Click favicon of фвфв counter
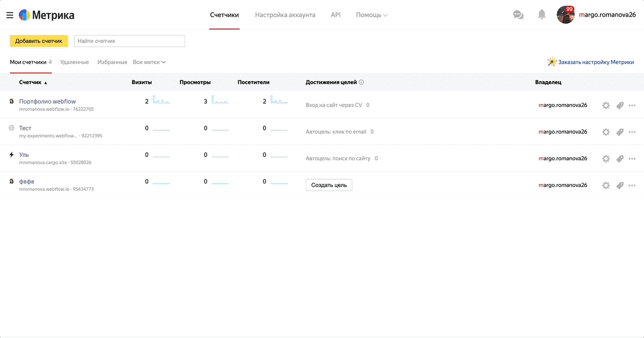644x338 pixels. [12, 181]
